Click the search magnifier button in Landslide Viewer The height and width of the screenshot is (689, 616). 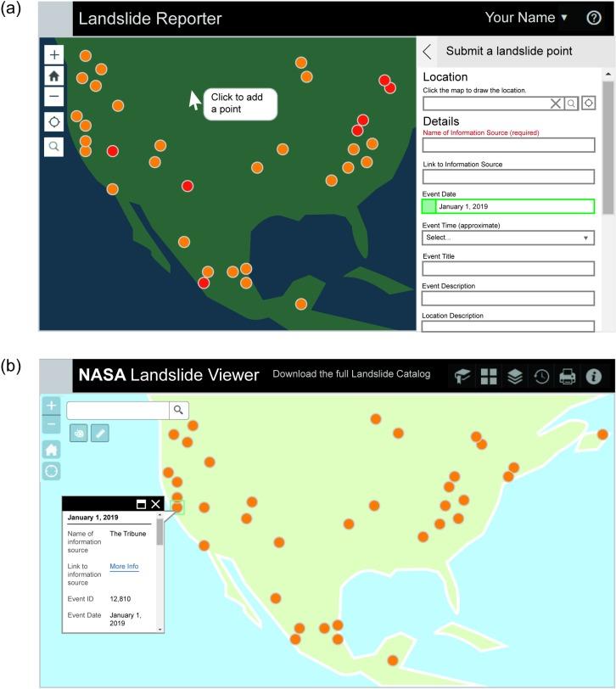point(178,410)
